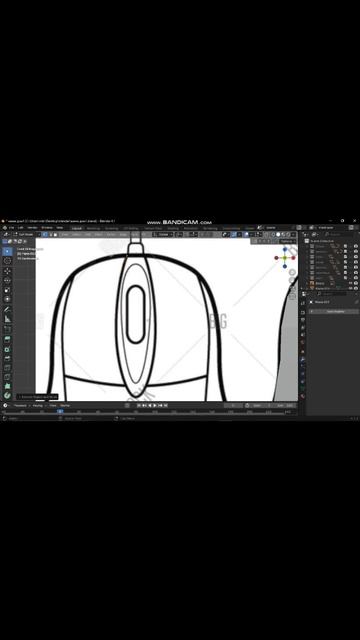The width and height of the screenshot is (360, 640).
Task: Jump to the animation start frame
Action: tap(139, 405)
